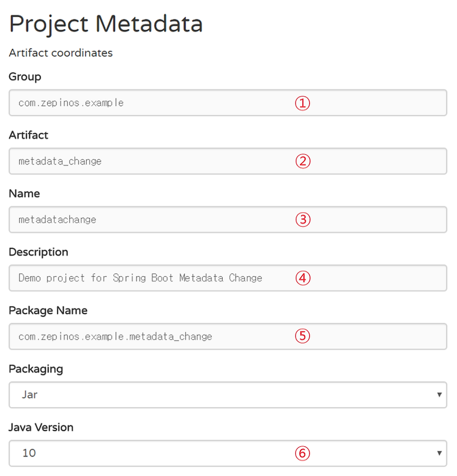The height and width of the screenshot is (476, 457).
Task: Click the circled 4 marker in Description field
Action: point(302,278)
